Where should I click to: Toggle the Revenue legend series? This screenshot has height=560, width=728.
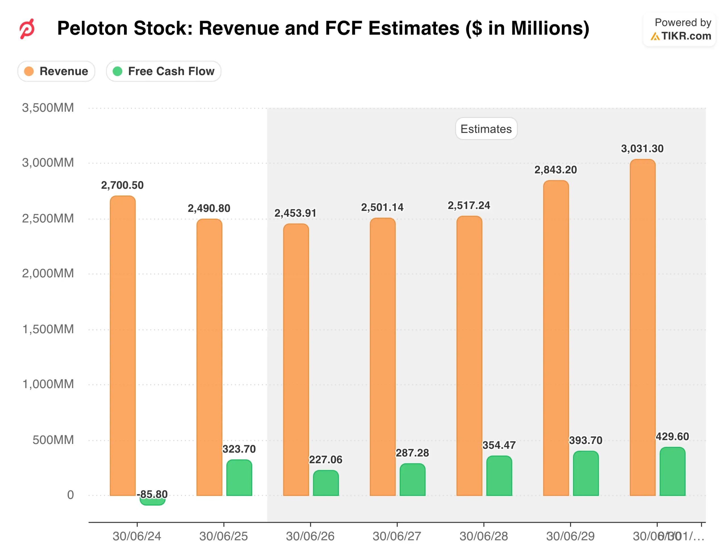(x=56, y=71)
